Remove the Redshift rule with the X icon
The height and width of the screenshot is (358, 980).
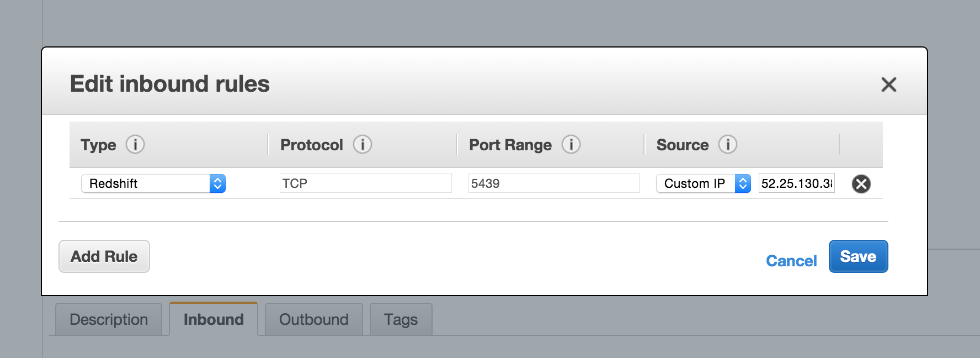pyautogui.click(x=861, y=183)
